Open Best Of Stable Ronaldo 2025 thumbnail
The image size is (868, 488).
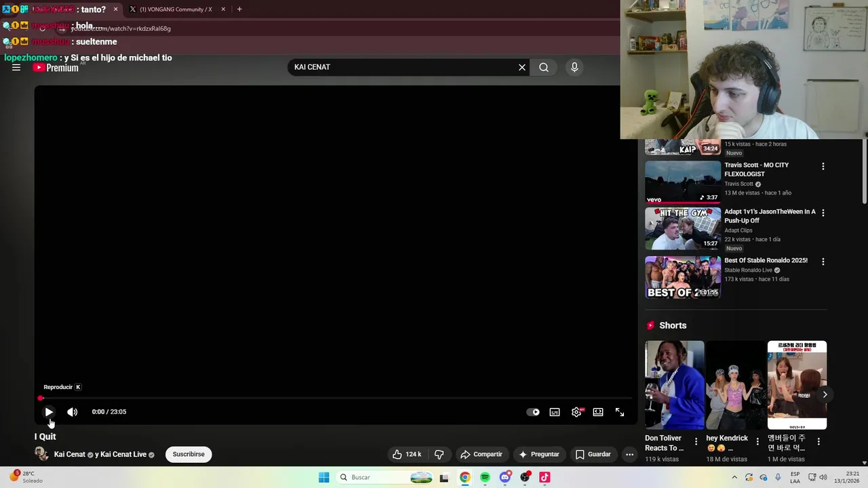[x=683, y=277]
